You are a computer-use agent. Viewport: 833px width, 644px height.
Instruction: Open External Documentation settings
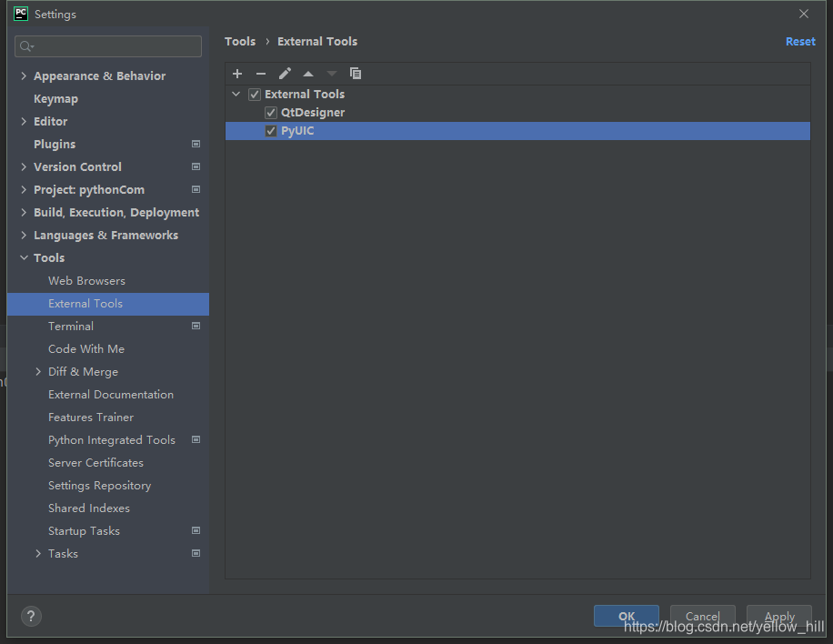(111, 395)
